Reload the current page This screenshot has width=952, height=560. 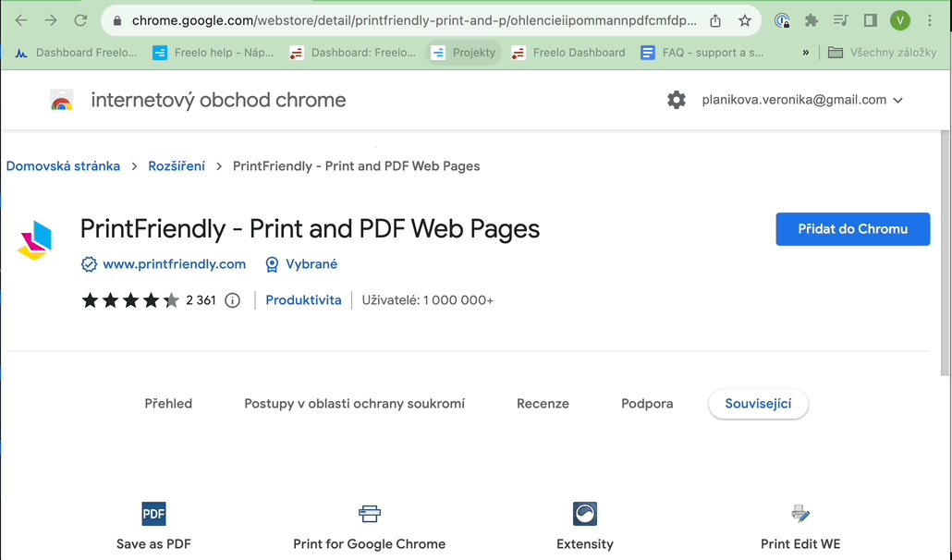click(x=80, y=20)
